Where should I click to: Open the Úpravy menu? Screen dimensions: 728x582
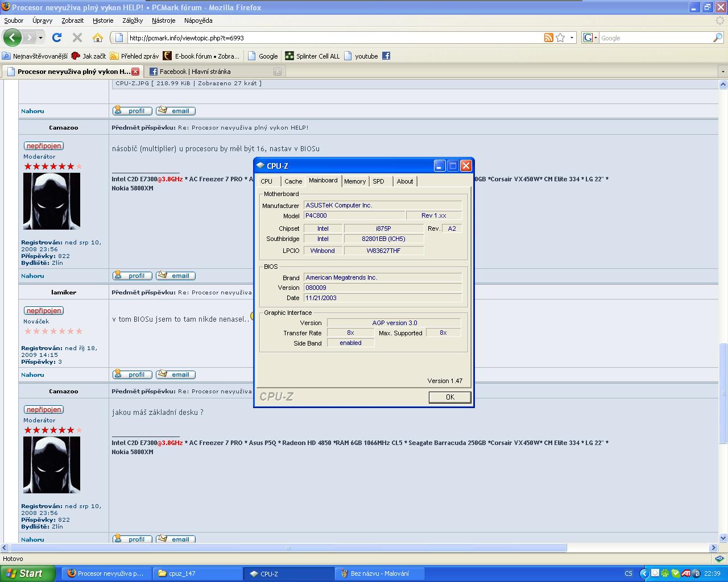coord(42,20)
